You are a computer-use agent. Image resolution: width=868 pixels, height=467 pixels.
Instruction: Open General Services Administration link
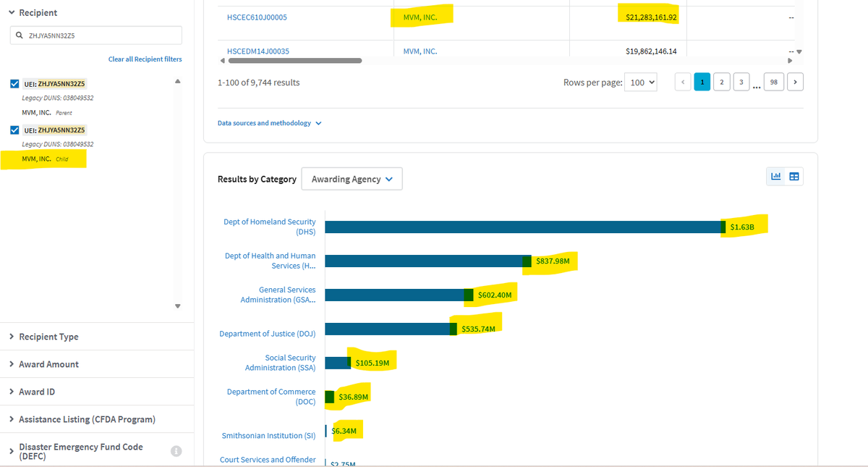278,295
